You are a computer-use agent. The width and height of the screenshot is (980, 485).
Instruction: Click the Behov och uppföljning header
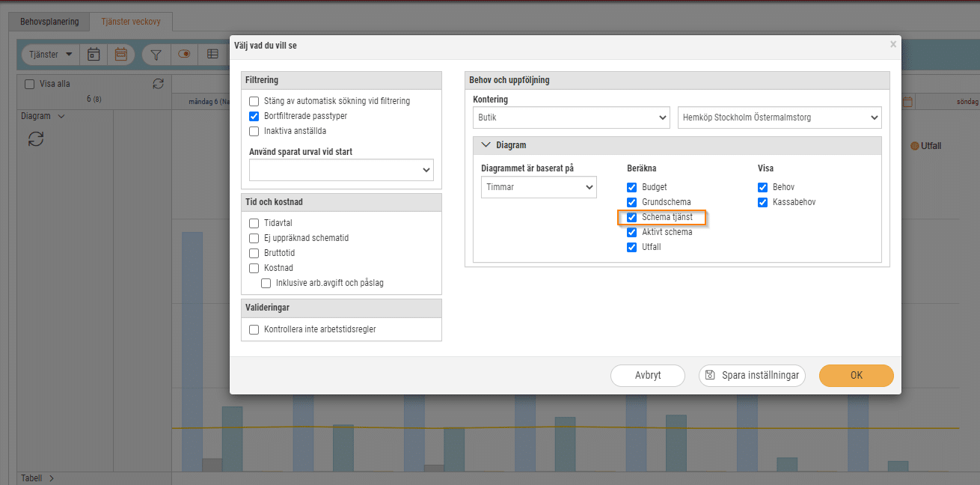pyautogui.click(x=677, y=80)
